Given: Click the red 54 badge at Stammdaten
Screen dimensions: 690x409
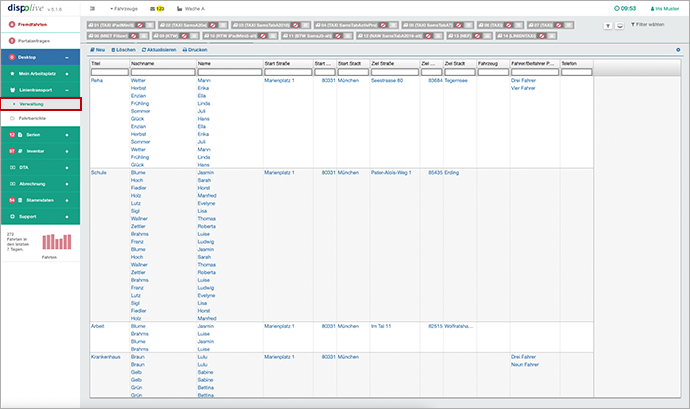Looking at the screenshot, I should (x=12, y=200).
